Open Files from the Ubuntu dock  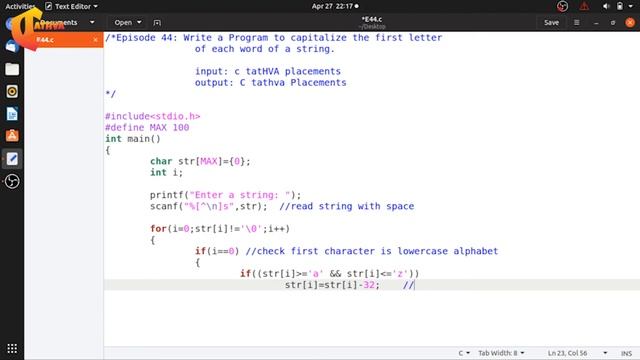coord(12,69)
